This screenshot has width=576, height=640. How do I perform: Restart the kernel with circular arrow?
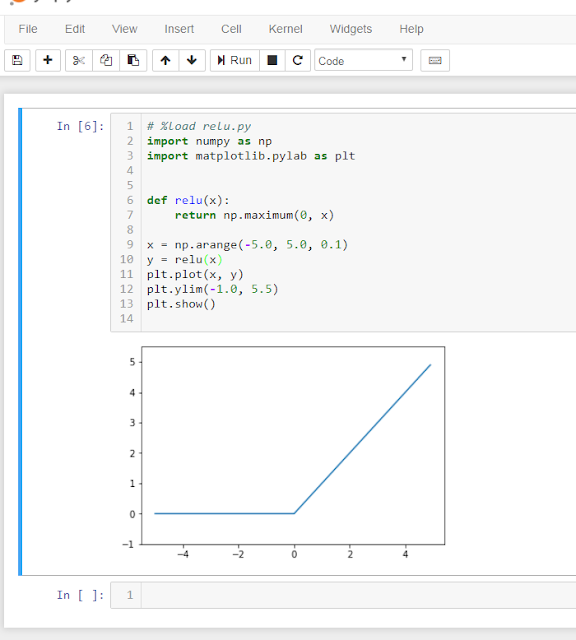click(x=298, y=60)
